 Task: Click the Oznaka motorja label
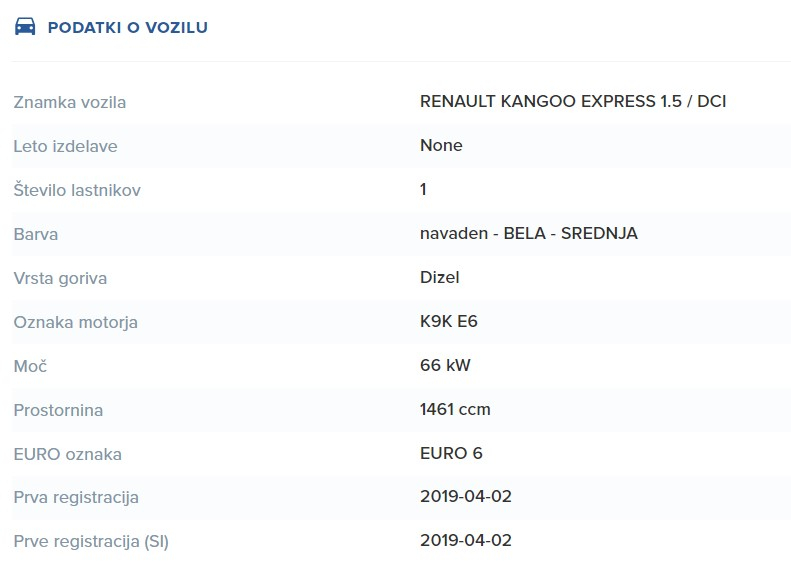click(x=76, y=322)
